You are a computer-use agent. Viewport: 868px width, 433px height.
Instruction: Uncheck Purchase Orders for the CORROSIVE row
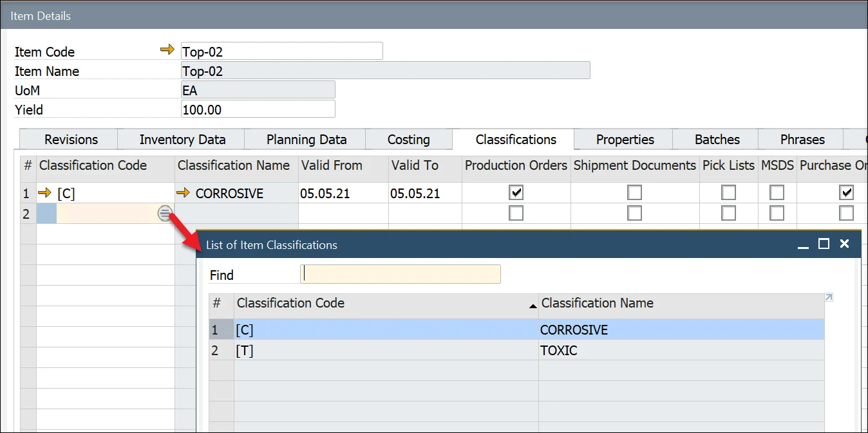pos(846,192)
